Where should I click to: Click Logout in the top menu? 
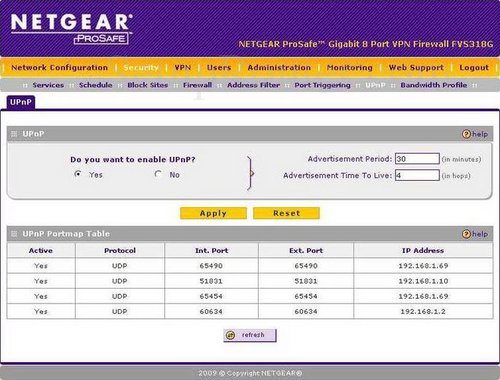pos(474,67)
